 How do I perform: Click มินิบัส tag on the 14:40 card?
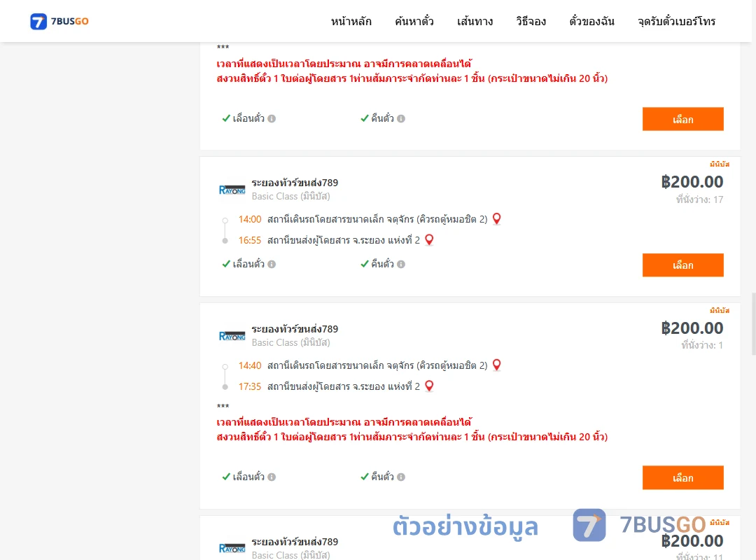pos(720,311)
